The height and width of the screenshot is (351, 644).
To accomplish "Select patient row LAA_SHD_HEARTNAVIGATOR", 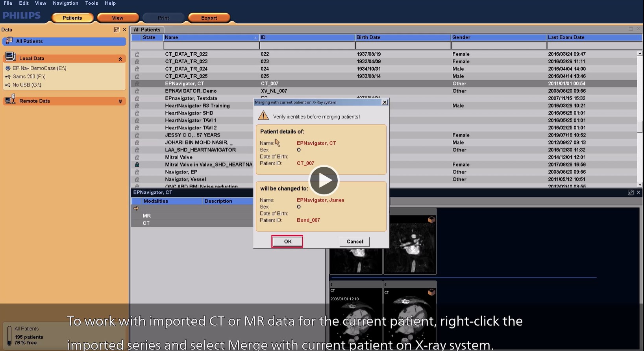I will coord(384,150).
